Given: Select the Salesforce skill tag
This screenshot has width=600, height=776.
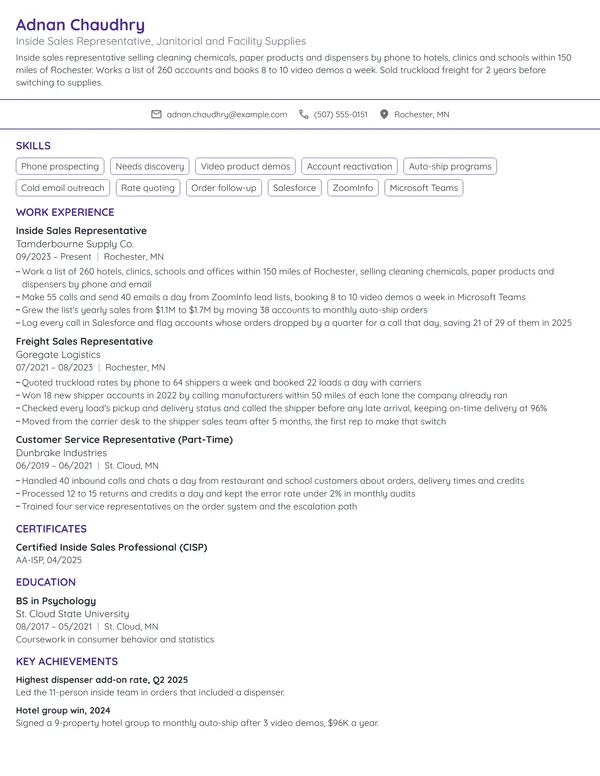Looking at the screenshot, I should coord(295,188).
